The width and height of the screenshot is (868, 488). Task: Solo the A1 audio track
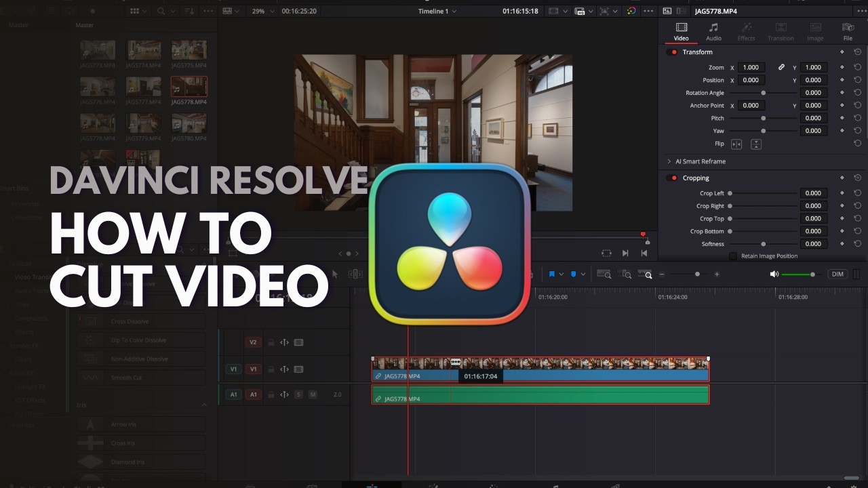point(299,394)
